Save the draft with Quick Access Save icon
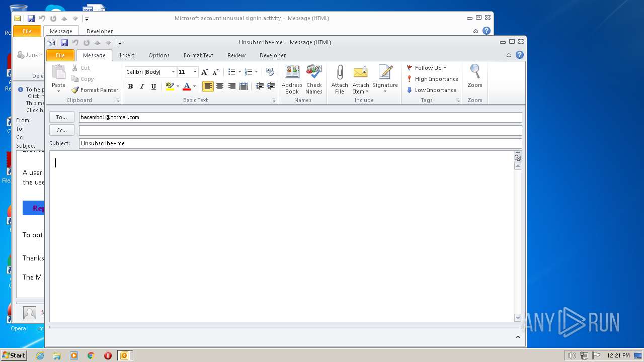This screenshot has height=362, width=644. (64, 43)
